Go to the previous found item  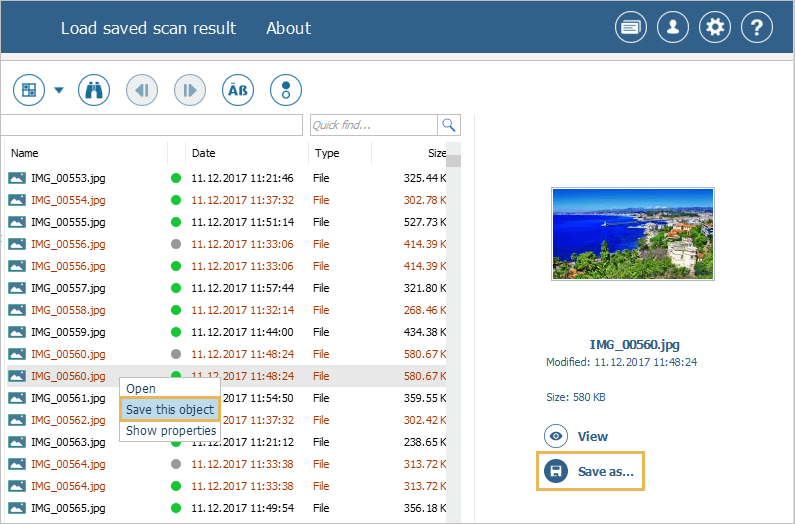pos(142,90)
